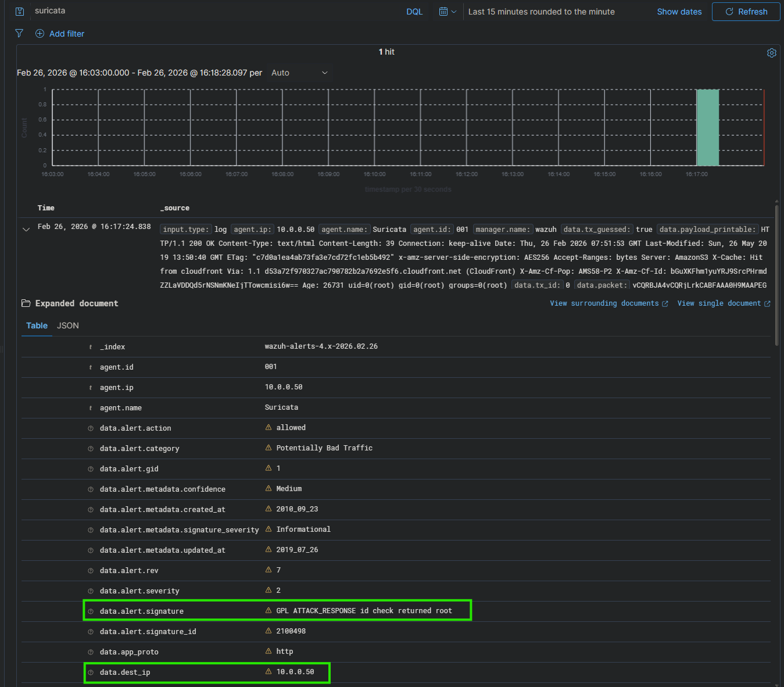Click the unknown type icon for data.app_proto

click(x=91, y=652)
